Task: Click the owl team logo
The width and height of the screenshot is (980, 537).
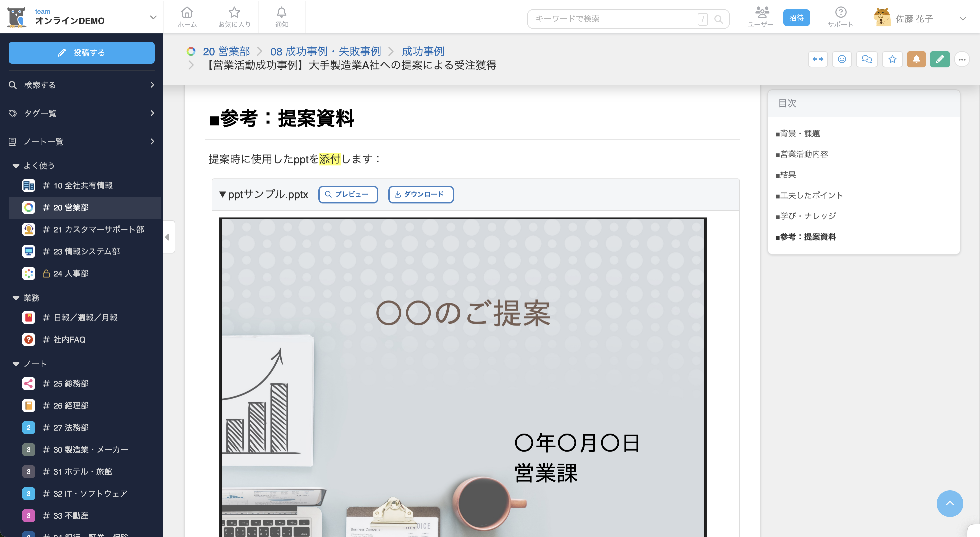Action: (x=17, y=17)
